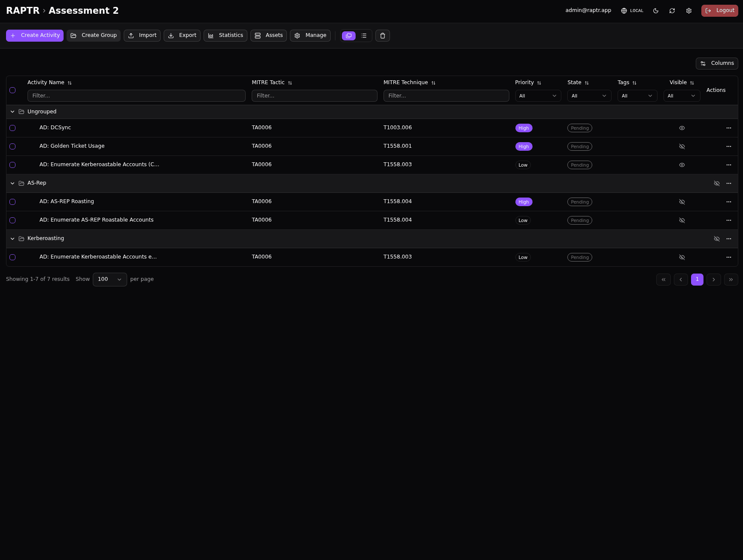Click the refresh icon in header
Image resolution: width=743 pixels, height=560 pixels.
click(672, 11)
